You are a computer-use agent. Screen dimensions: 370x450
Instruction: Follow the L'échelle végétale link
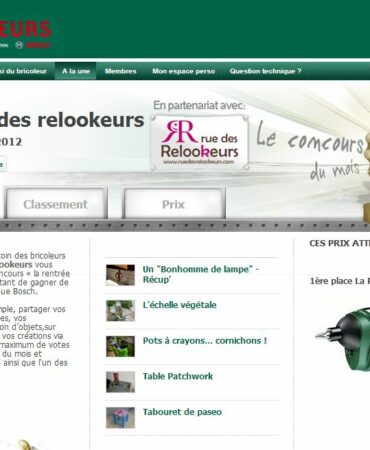click(x=179, y=305)
